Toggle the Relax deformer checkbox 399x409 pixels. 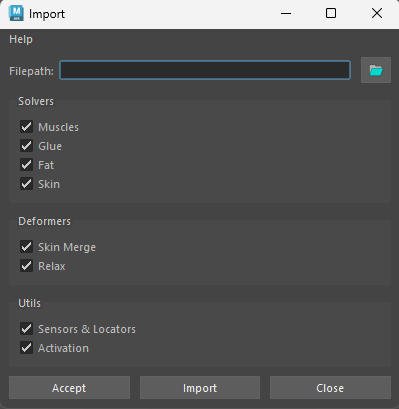[26, 266]
